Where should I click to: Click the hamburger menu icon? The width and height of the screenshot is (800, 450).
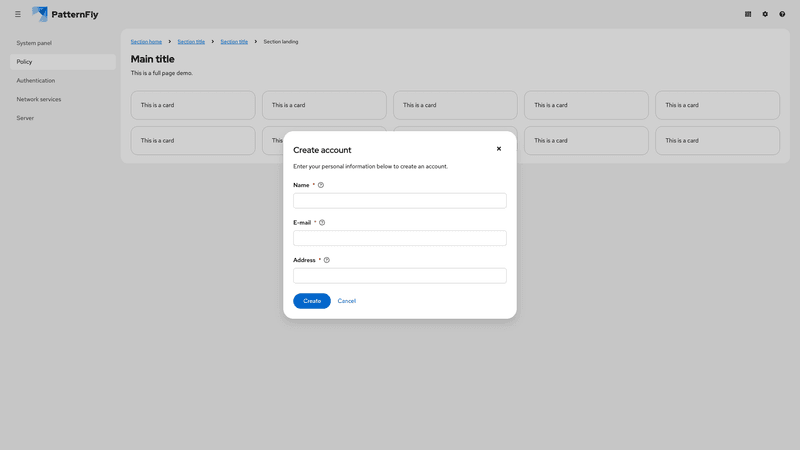click(x=17, y=14)
